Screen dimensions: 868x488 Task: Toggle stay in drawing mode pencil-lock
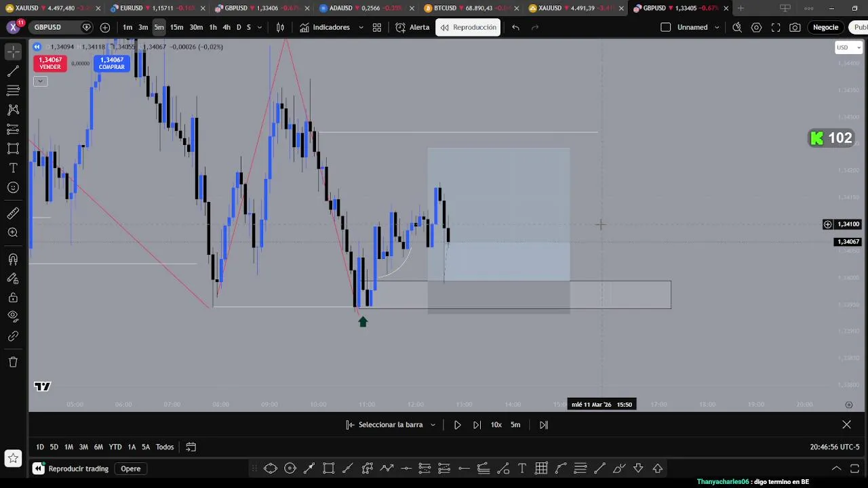(13, 278)
